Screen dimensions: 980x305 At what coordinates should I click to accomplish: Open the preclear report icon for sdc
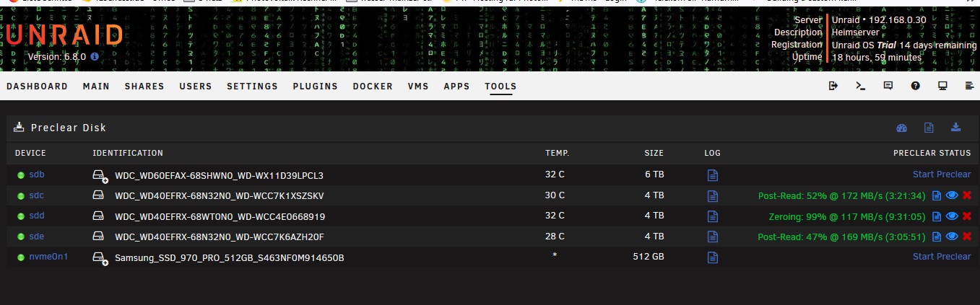[x=937, y=195]
